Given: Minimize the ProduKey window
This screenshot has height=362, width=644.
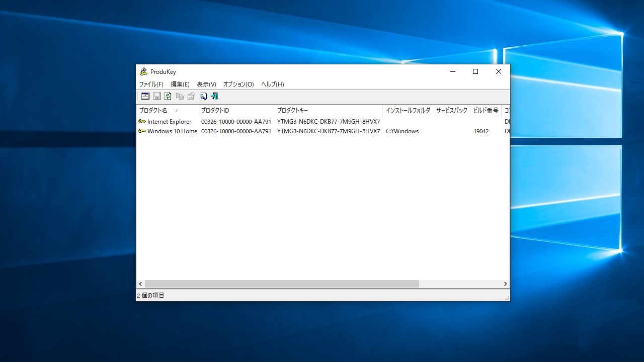Looking at the screenshot, I should 452,71.
